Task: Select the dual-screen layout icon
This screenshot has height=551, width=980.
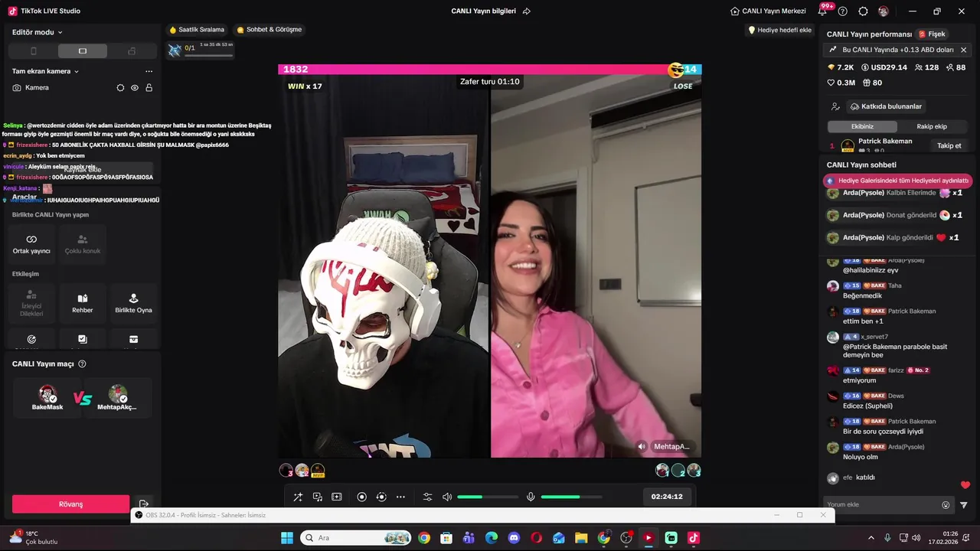Action: pyautogui.click(x=132, y=51)
